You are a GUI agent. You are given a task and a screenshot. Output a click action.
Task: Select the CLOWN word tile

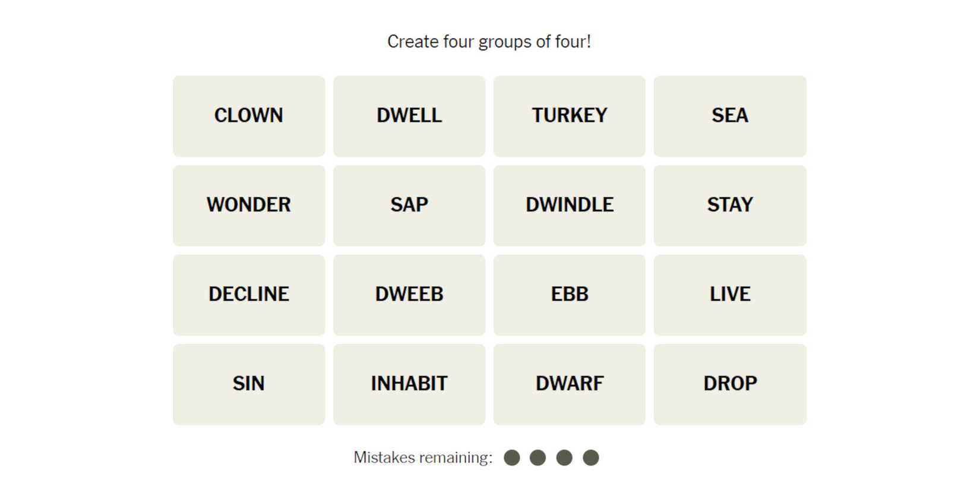point(249,116)
